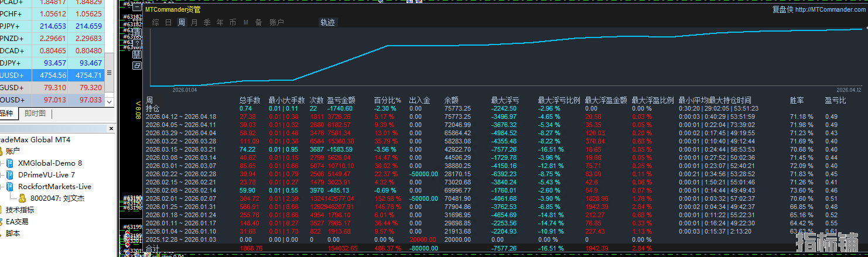Select the 年 (year) period view
Viewport: 868px width, 257px height.
click(220, 22)
